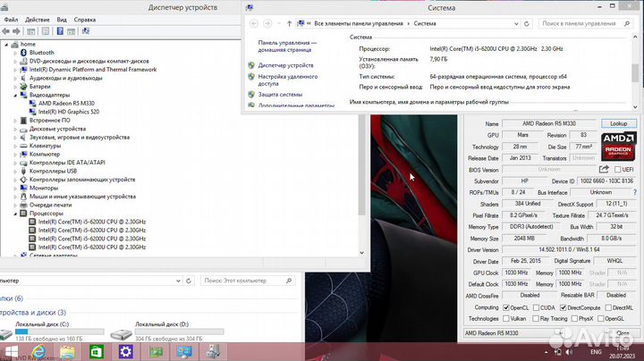Viewport: 644px width, 361px height.
Task: Click the blue Help icon in Device Manager toolbar
Action: (x=60, y=31)
